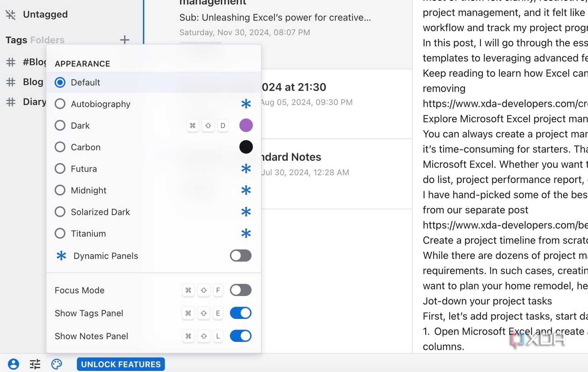Disable the Show Tags Panel toggle
This screenshot has height=372, width=588.
point(241,313)
